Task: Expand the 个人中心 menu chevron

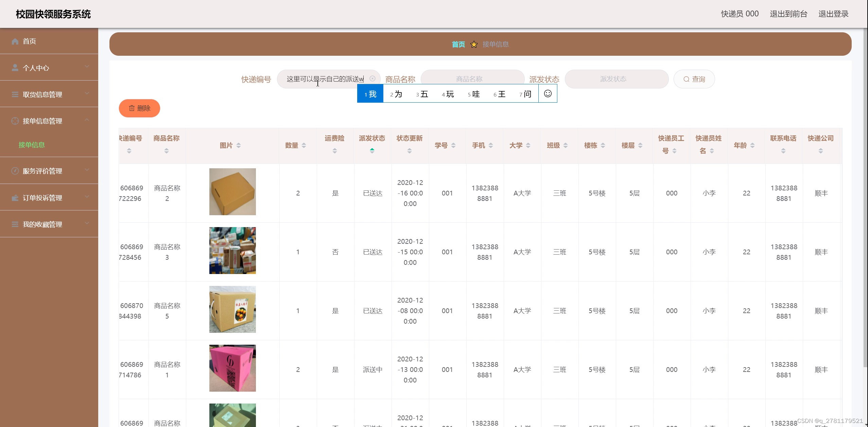Action: coord(87,67)
